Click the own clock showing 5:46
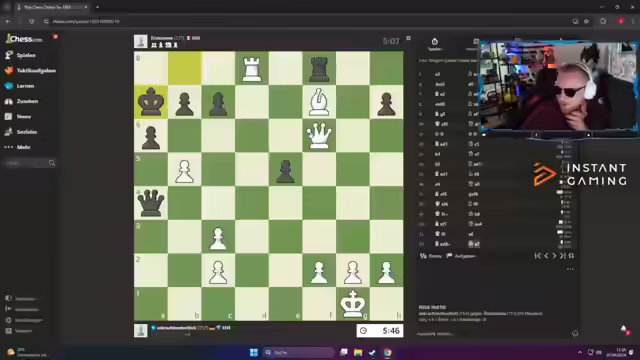640x360 pixels. point(380,331)
